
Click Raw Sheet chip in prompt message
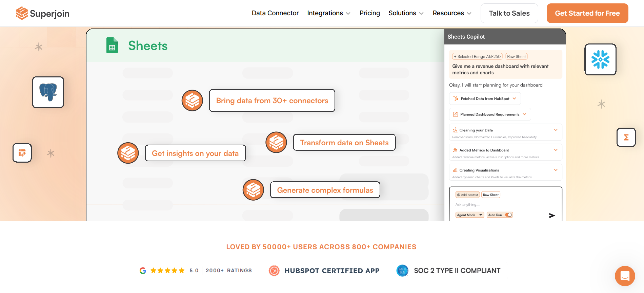pos(516,56)
